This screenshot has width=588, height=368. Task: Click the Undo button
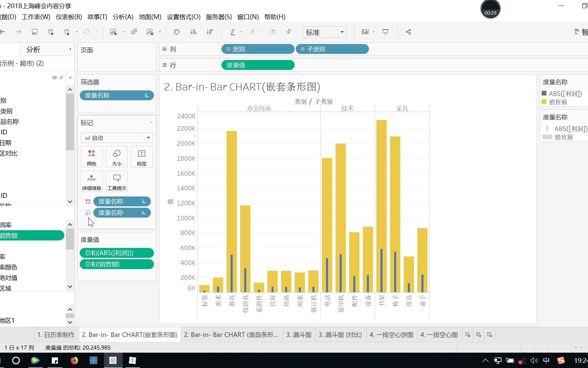point(3,32)
